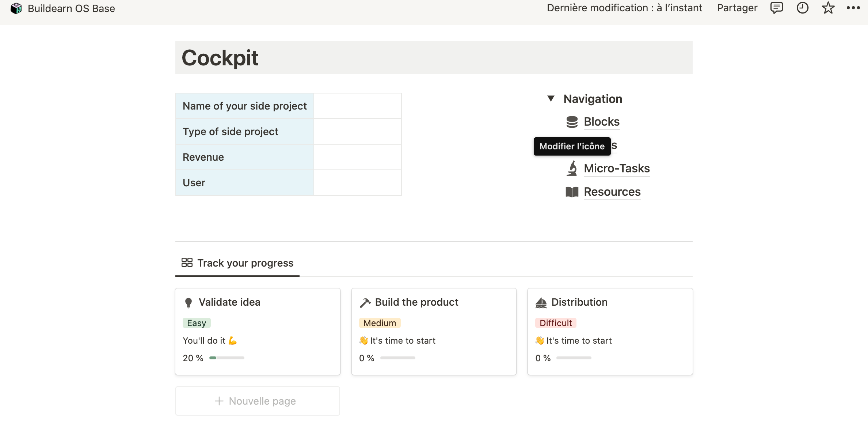Click the Blocks database stack icon

coord(572,122)
